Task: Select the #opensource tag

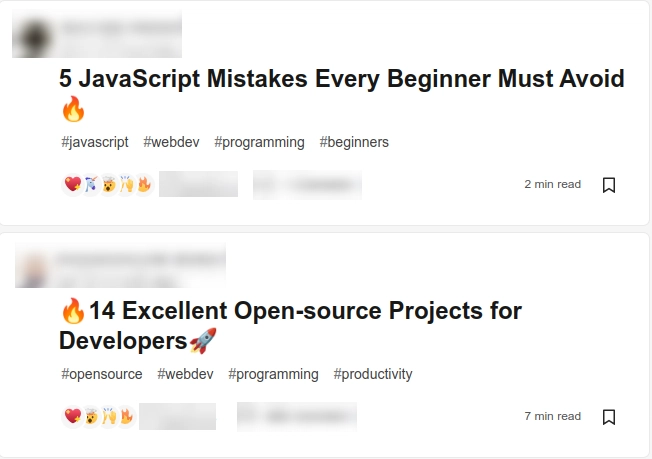Action: point(102,374)
